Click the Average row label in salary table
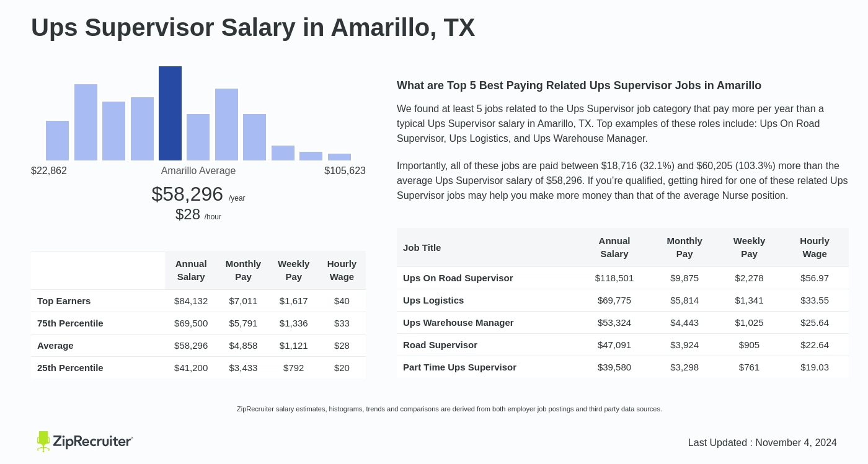 coord(55,345)
